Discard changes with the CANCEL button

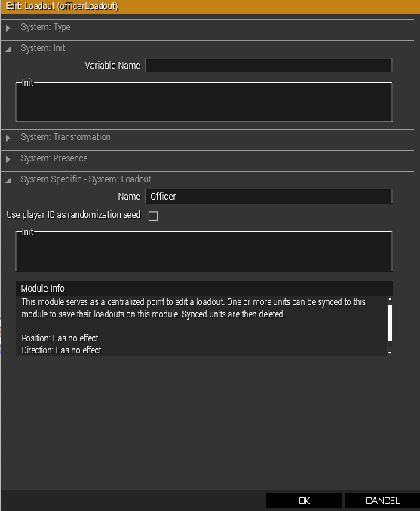382,501
